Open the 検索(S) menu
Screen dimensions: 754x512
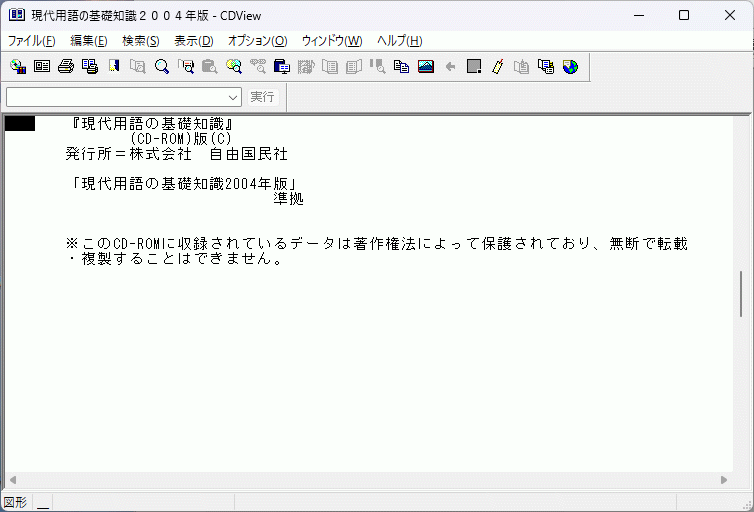click(x=141, y=41)
